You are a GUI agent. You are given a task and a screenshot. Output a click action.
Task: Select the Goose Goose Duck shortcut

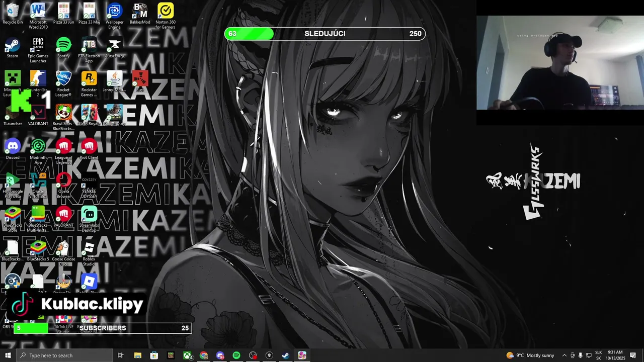point(63,252)
